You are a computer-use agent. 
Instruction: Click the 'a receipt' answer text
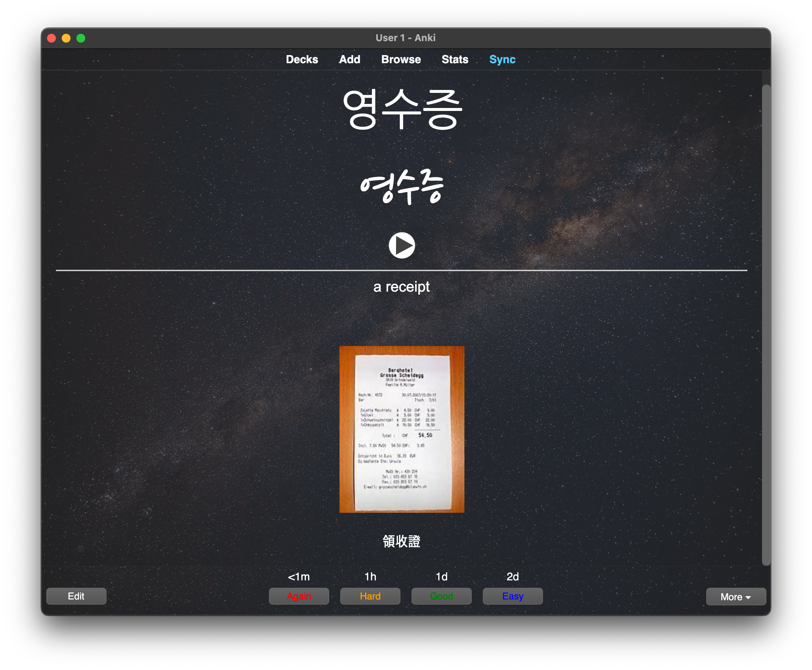401,287
